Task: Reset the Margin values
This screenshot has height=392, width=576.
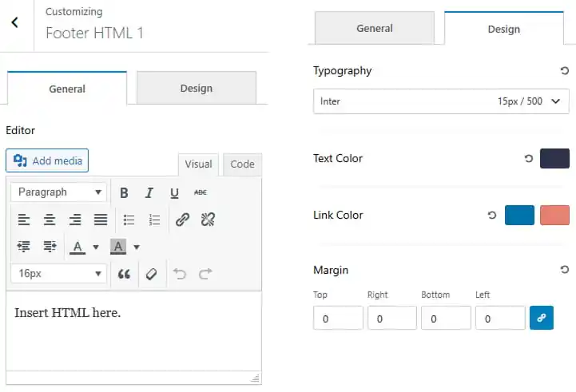Action: point(565,270)
